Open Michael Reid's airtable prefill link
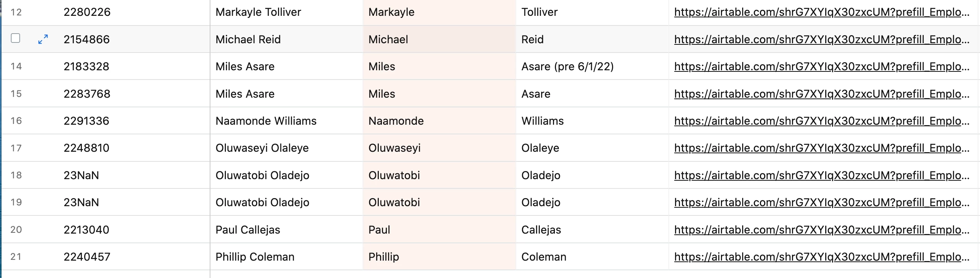Viewport: 980px width, 278px height. point(822,39)
